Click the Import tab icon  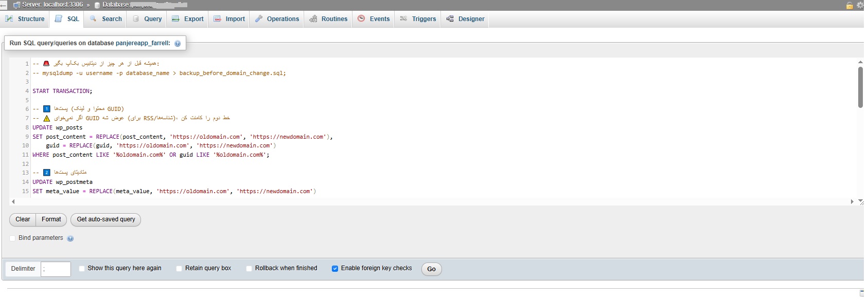point(217,19)
